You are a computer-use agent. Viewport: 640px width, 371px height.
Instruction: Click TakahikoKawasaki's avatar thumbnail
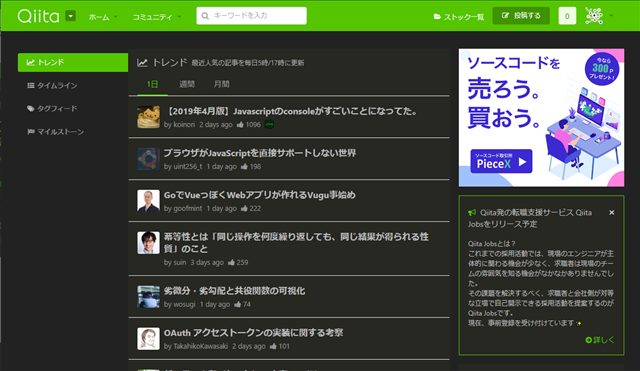tap(148, 339)
